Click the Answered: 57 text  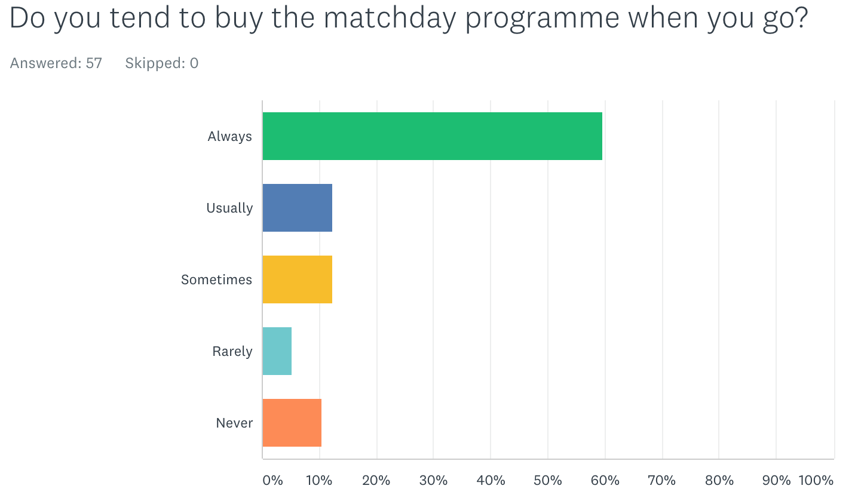[56, 63]
